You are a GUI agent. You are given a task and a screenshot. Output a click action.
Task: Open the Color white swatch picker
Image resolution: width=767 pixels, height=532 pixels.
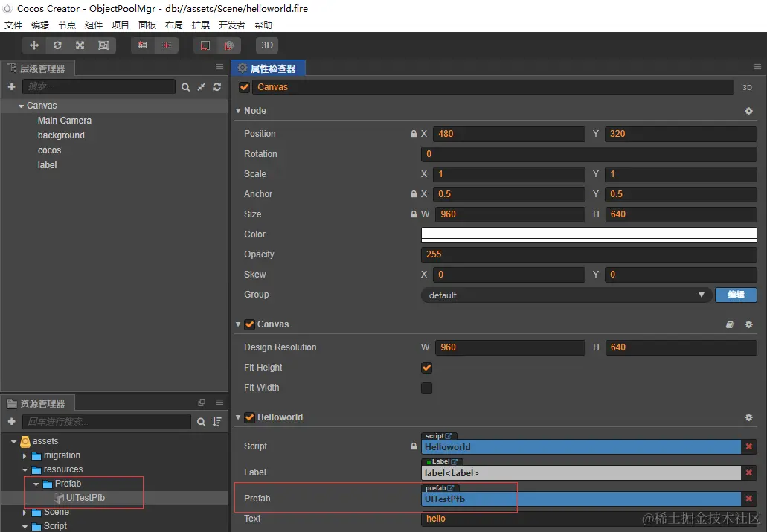[589, 234]
